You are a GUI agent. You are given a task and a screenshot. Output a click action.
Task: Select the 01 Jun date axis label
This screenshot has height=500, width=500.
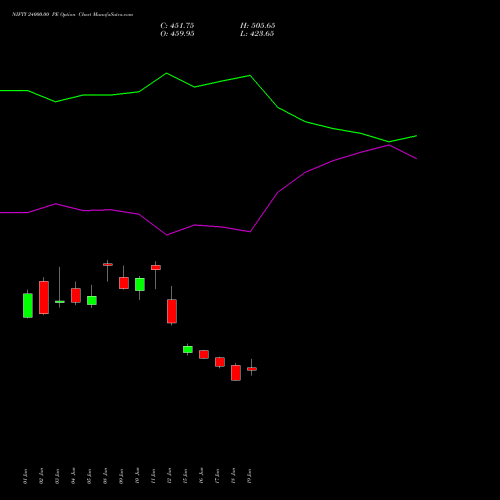pyautogui.click(x=25, y=476)
